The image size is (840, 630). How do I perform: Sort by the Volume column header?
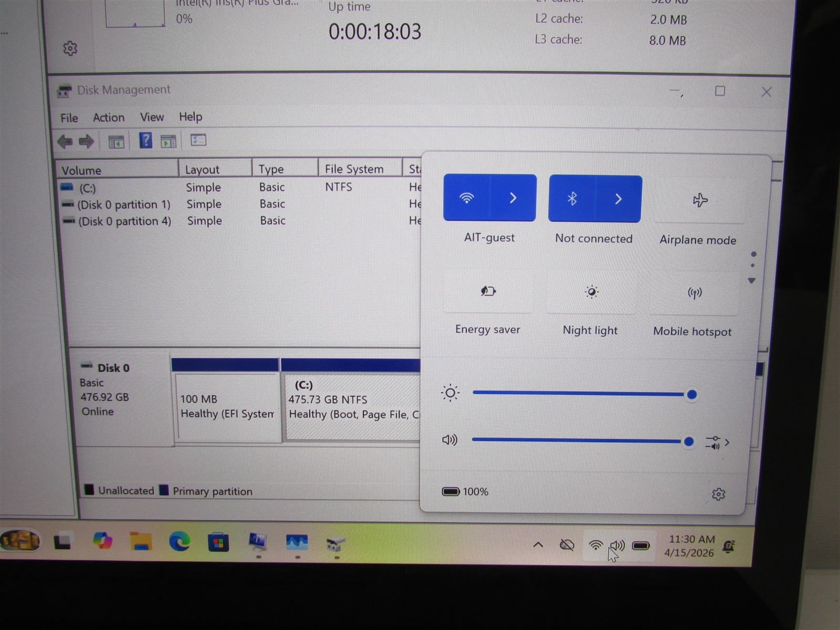tap(117, 170)
